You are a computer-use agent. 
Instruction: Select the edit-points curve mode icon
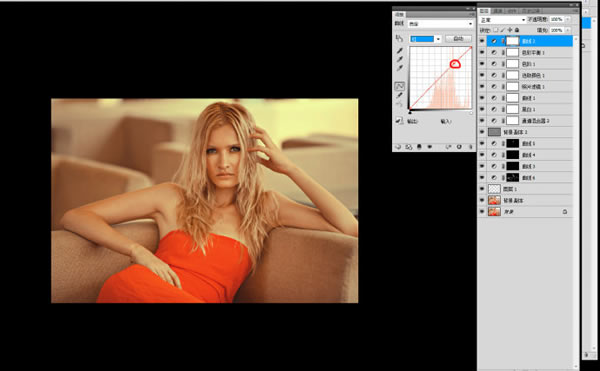click(399, 86)
